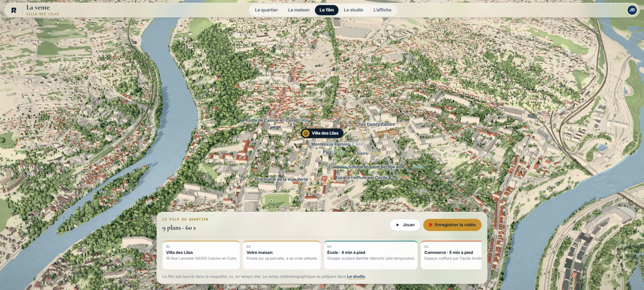Select shot 04 Commerce 5 min à pied card
This screenshot has width=644, height=290.
pyautogui.click(x=451, y=255)
